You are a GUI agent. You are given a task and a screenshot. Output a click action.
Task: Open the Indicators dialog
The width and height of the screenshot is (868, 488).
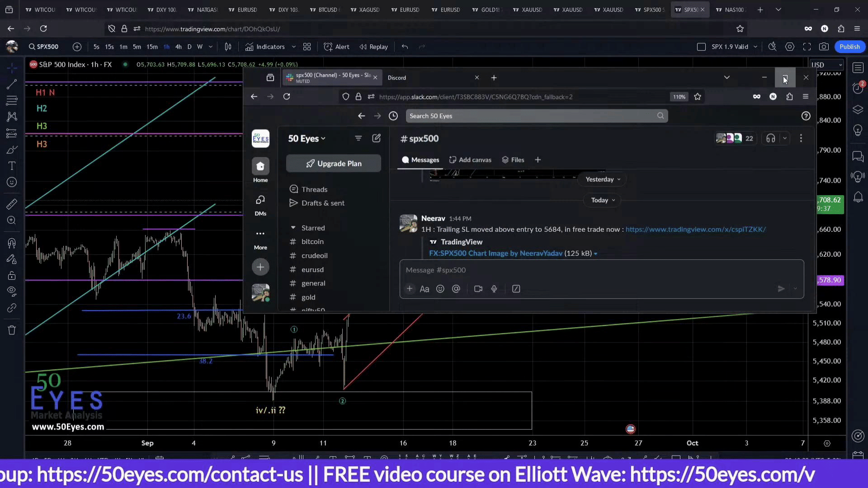pos(265,47)
